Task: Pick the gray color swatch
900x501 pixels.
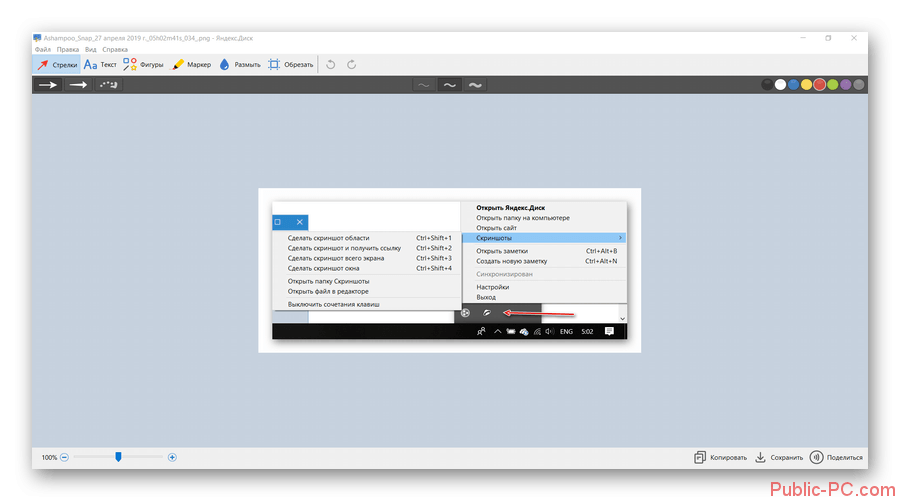Action: pos(859,85)
